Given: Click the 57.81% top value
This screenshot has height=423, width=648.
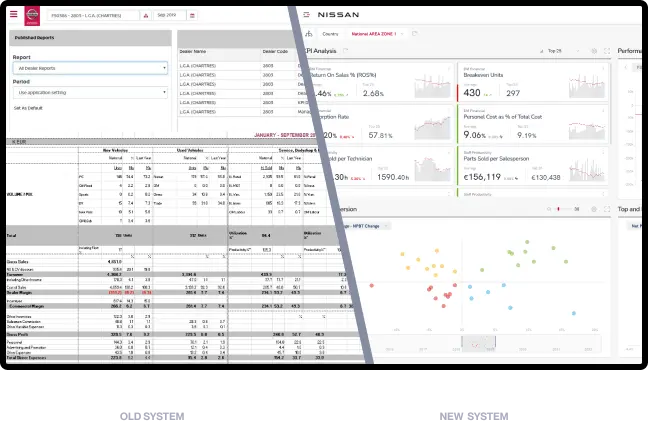Looking at the screenshot, I should pos(381,135).
